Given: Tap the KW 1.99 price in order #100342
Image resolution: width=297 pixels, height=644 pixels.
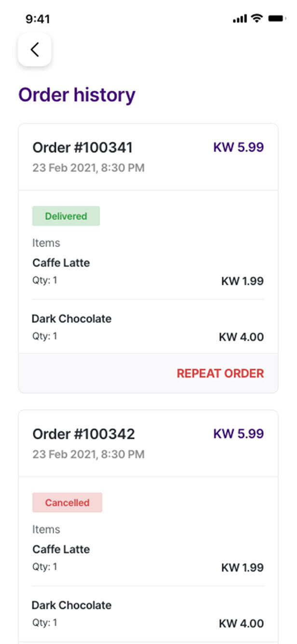Looking at the screenshot, I should pyautogui.click(x=242, y=568).
